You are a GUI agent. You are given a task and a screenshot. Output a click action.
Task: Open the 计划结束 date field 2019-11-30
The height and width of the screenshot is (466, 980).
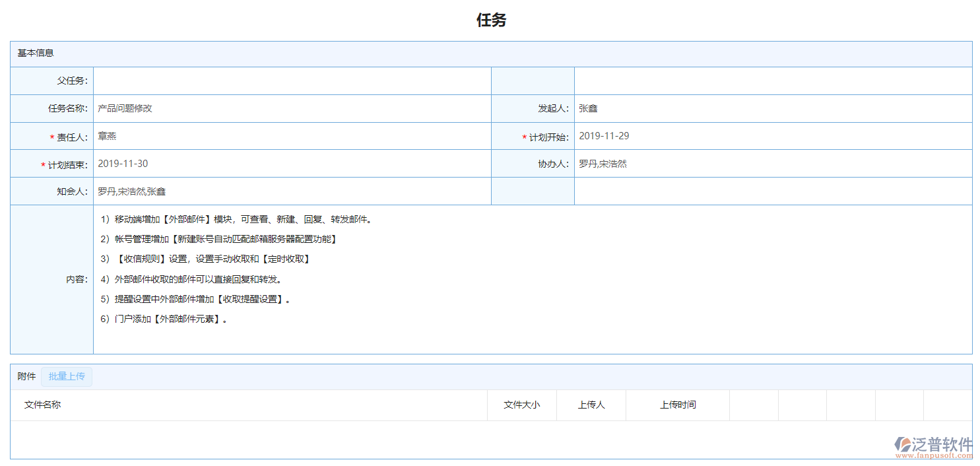(292, 164)
